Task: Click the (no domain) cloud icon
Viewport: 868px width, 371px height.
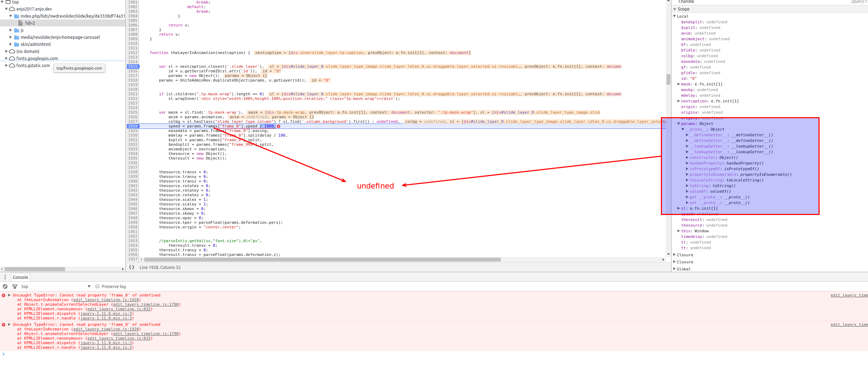Action: tap(12, 51)
